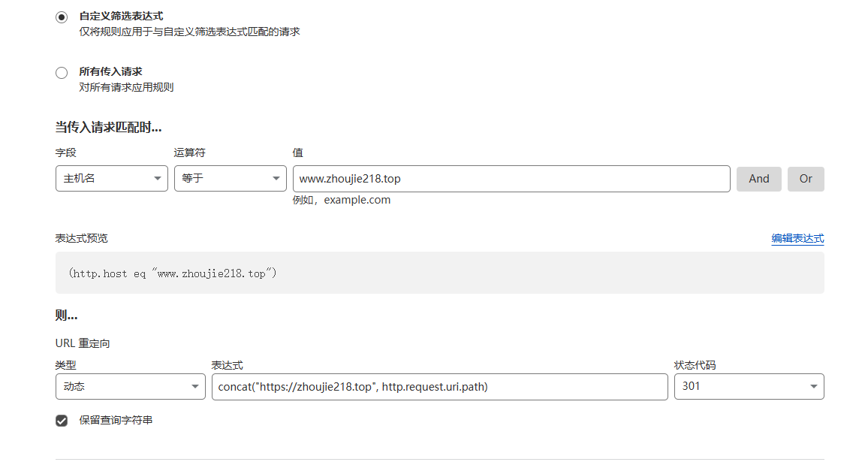Click the 自定义筛选表达式 label text
This screenshot has height=462, width=868.
pyautogui.click(x=121, y=16)
